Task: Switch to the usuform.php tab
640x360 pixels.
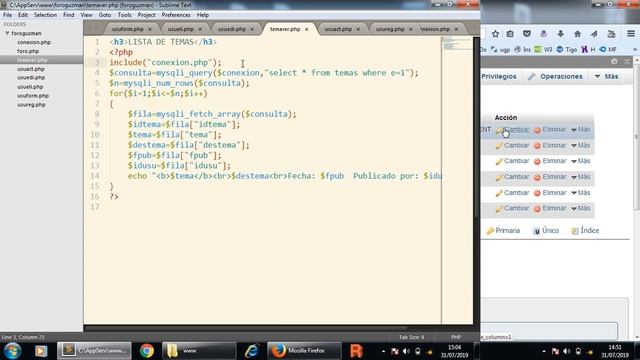Action: (128, 29)
